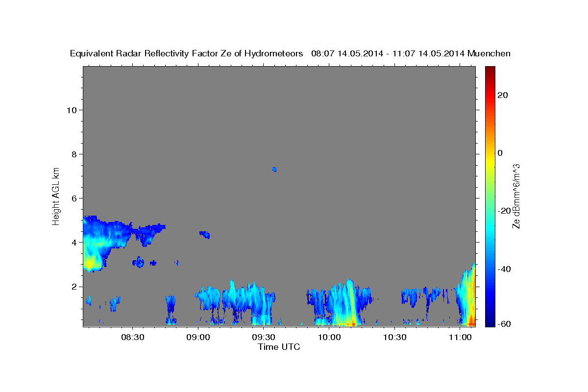588x392 pixels.
Task: Click the red high-reflectivity spot after 11:00
Action: pyautogui.click(x=471, y=321)
